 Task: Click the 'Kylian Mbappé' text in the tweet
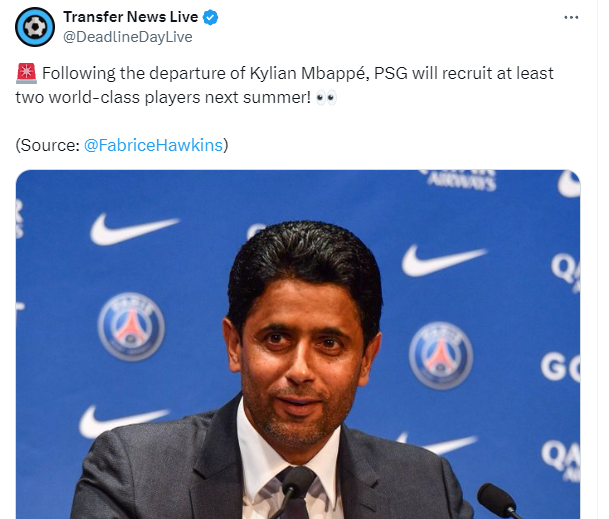click(309, 73)
